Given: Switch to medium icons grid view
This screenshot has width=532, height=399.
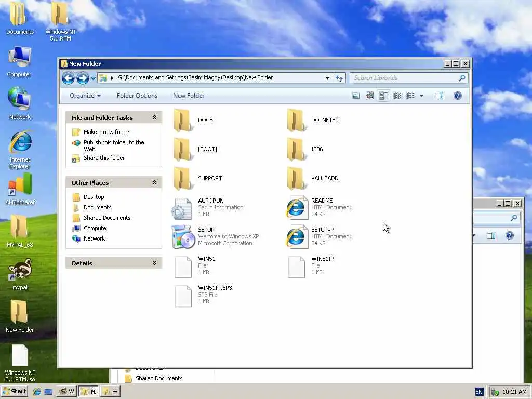Looking at the screenshot, I should click(369, 96).
